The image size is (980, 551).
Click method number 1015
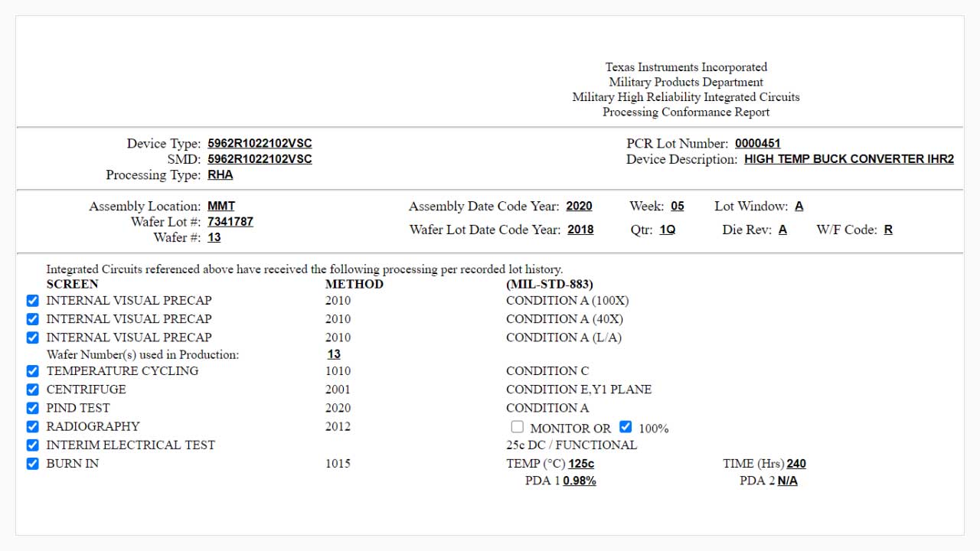click(x=338, y=463)
